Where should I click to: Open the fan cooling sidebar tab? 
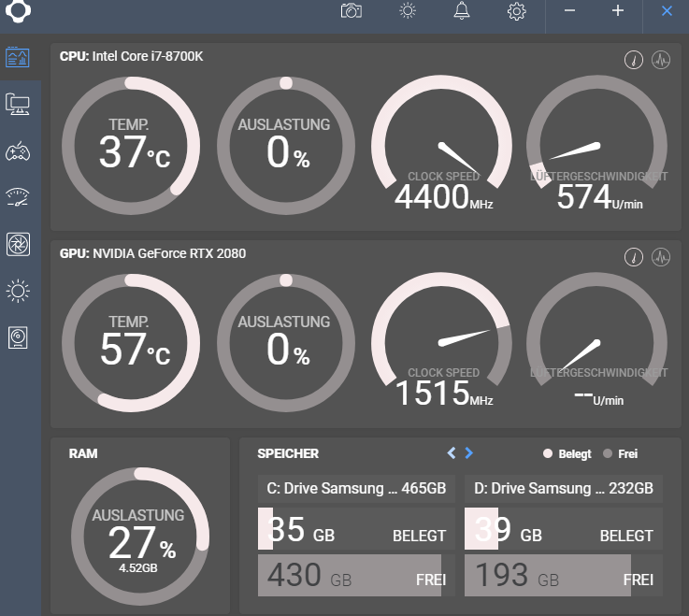pyautogui.click(x=18, y=244)
